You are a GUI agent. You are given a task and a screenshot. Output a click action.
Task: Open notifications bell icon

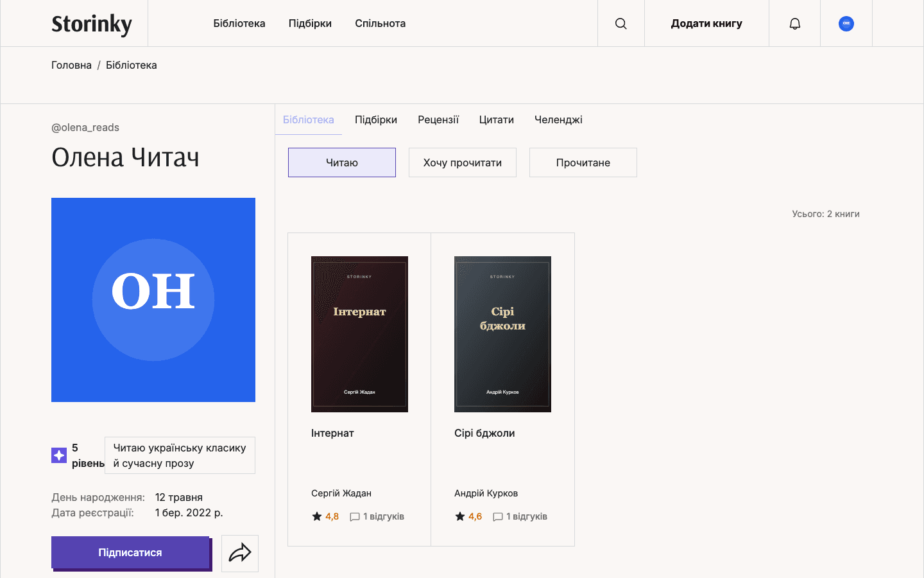[794, 24]
